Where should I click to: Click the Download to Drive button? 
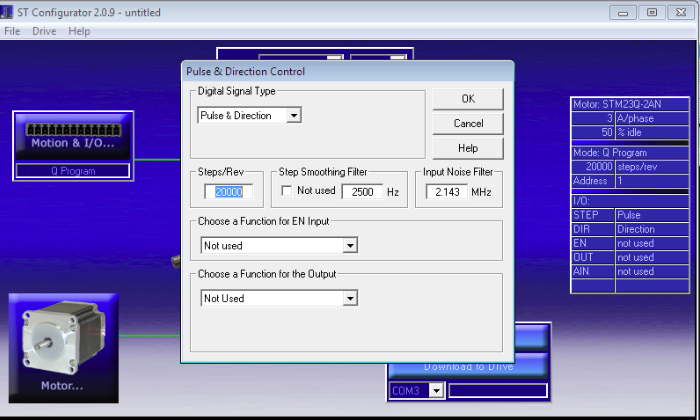(x=468, y=366)
